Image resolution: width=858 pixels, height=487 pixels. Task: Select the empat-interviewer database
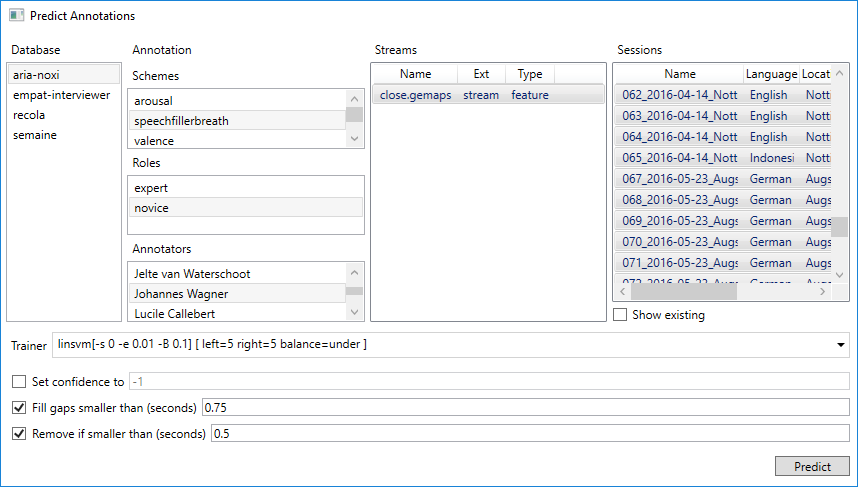pos(63,95)
